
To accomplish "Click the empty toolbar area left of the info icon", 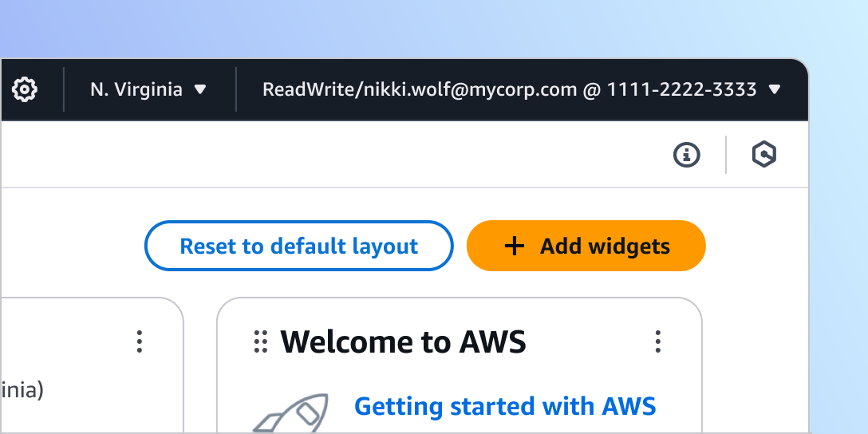I will (x=399, y=155).
